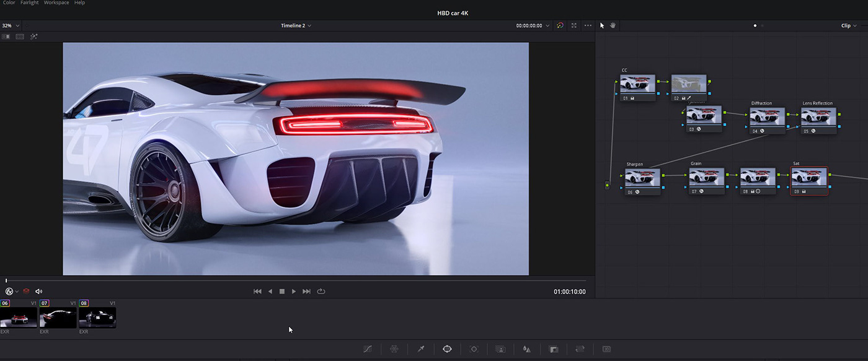This screenshot has height=361, width=868.
Task: Enable loop playback
Action: (x=321, y=291)
